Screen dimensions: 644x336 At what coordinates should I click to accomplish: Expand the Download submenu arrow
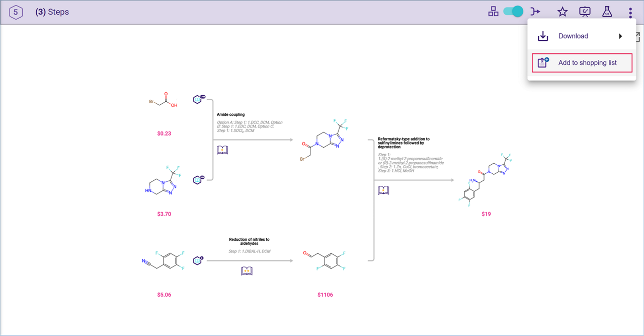pyautogui.click(x=620, y=36)
